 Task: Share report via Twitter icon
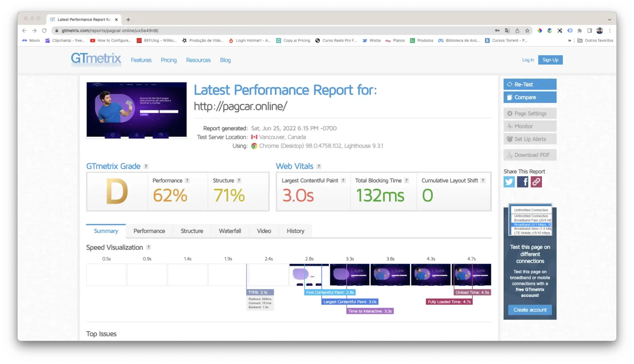509,182
